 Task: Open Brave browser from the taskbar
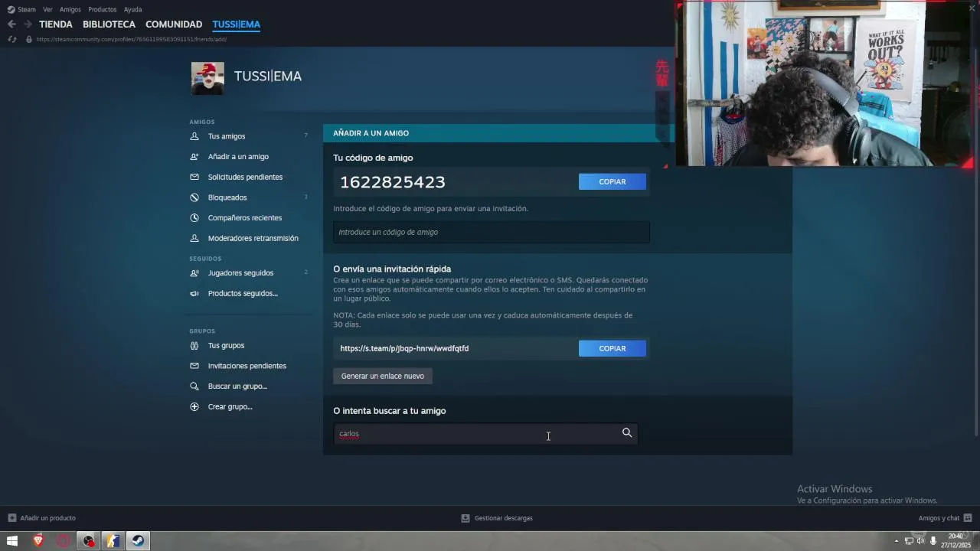(x=38, y=541)
